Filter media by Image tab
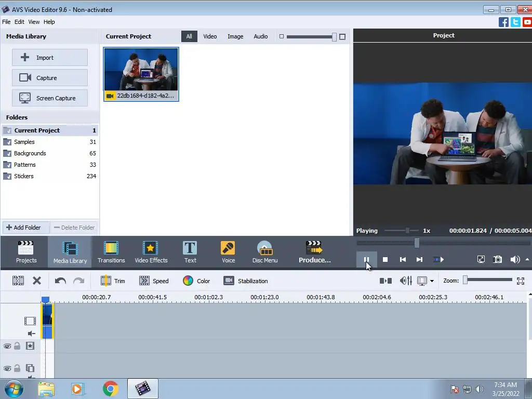This screenshot has height=399, width=532. pyautogui.click(x=235, y=36)
